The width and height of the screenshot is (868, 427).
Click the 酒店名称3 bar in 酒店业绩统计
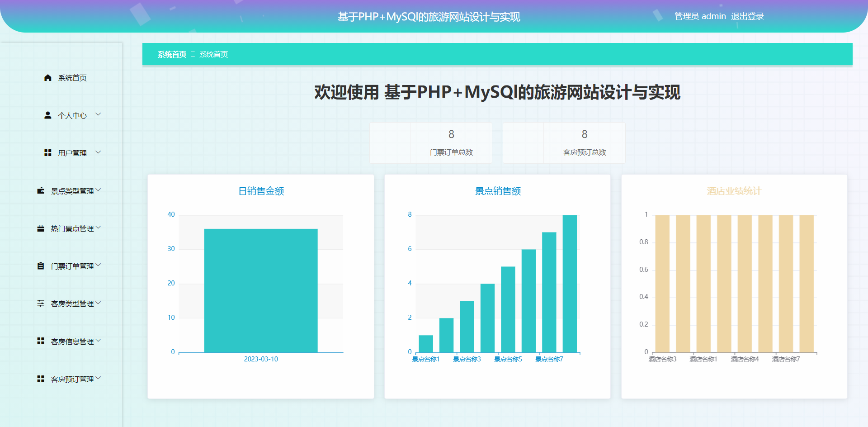662,284
